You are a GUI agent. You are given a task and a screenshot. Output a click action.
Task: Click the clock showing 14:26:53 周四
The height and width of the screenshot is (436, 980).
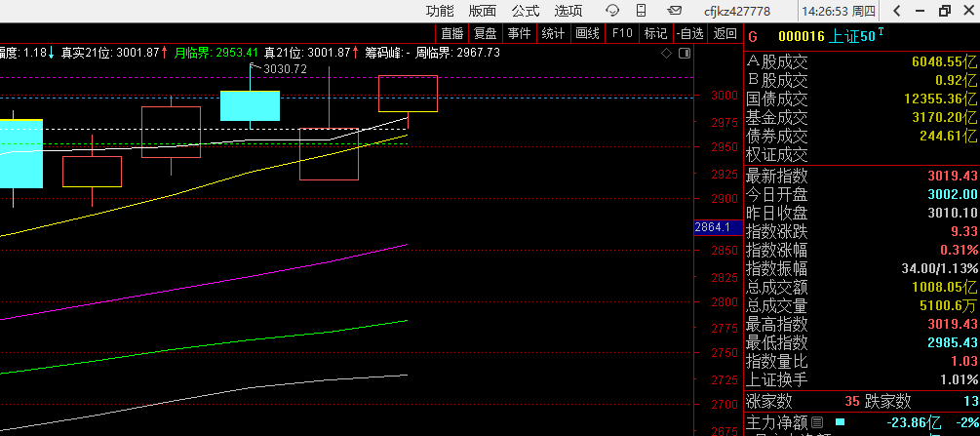(839, 12)
